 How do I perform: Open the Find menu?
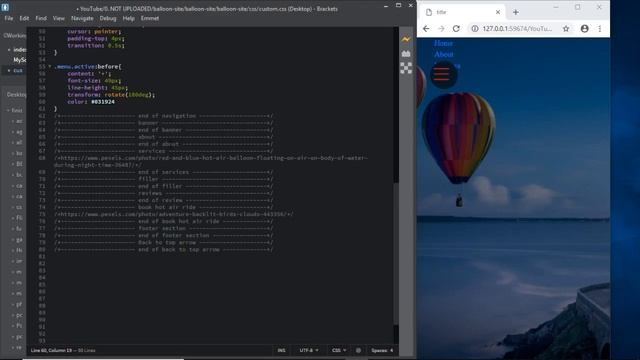[x=41, y=18]
